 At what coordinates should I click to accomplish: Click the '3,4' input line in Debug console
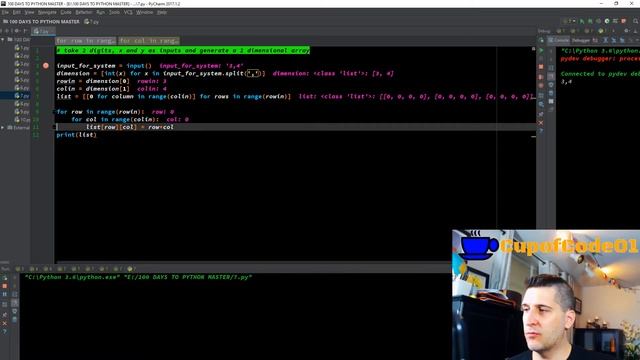pyautogui.click(x=566, y=82)
